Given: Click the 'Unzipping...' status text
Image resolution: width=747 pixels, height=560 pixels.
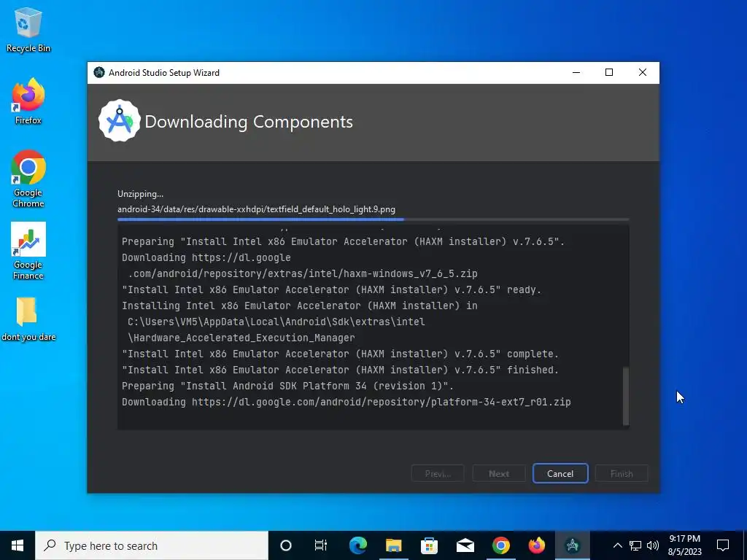Looking at the screenshot, I should (141, 194).
